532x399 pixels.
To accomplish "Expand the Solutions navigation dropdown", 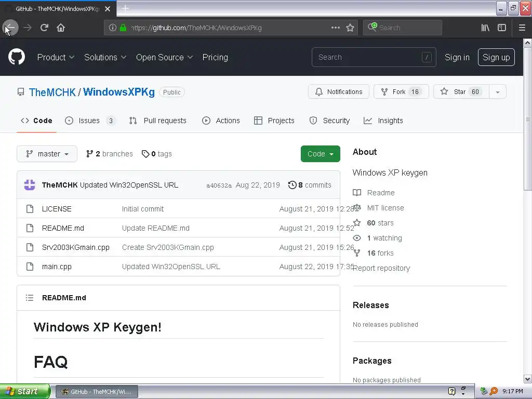I will pyautogui.click(x=105, y=57).
